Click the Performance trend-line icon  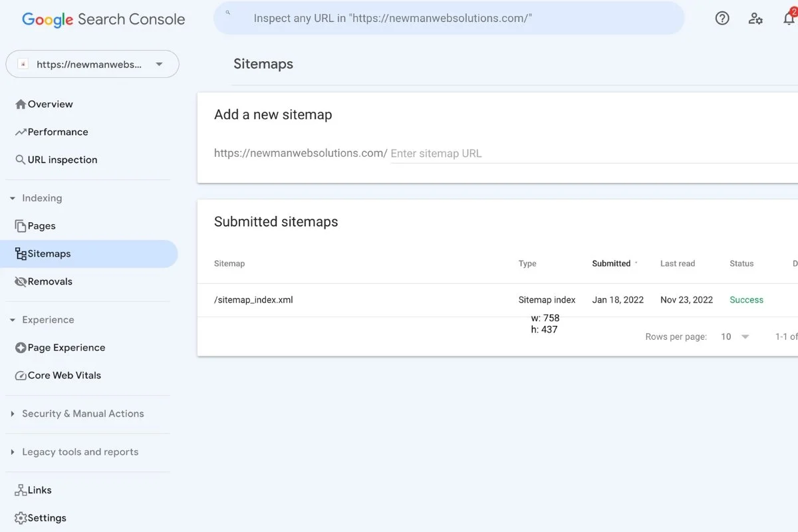coord(21,132)
